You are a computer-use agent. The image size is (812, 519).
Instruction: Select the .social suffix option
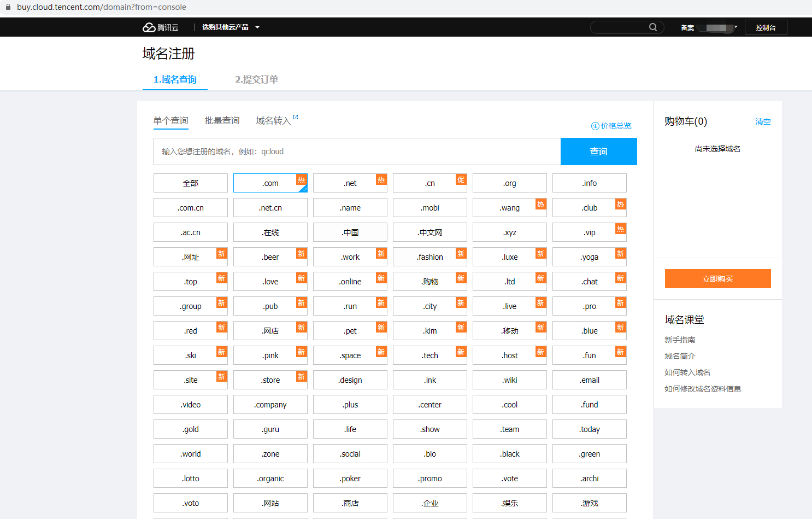click(350, 454)
